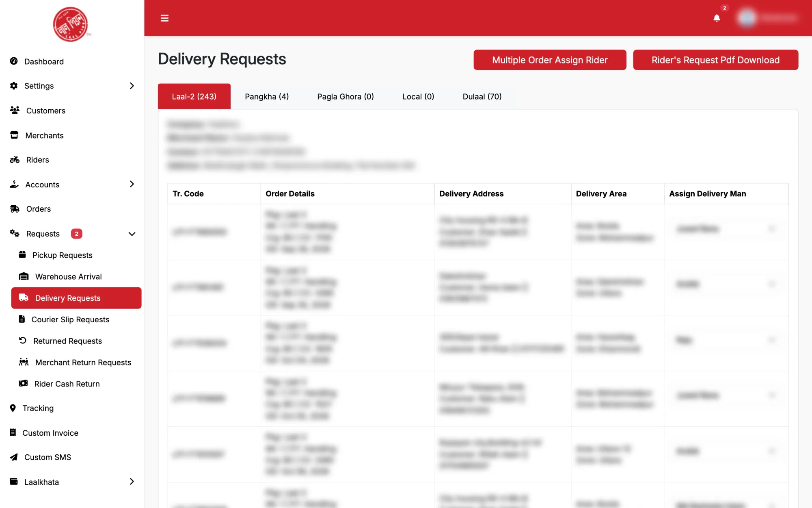Click the Courier Slip document icon

[x=22, y=319]
